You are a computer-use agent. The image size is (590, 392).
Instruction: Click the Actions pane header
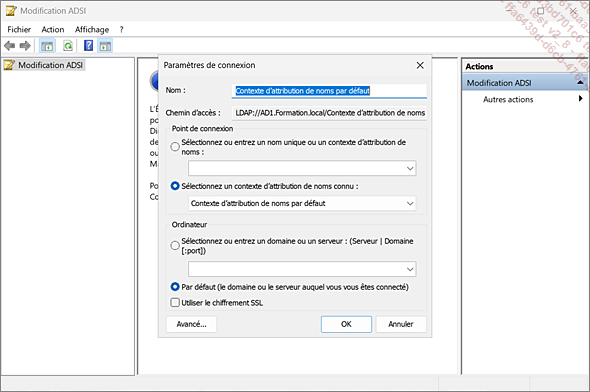pyautogui.click(x=525, y=66)
